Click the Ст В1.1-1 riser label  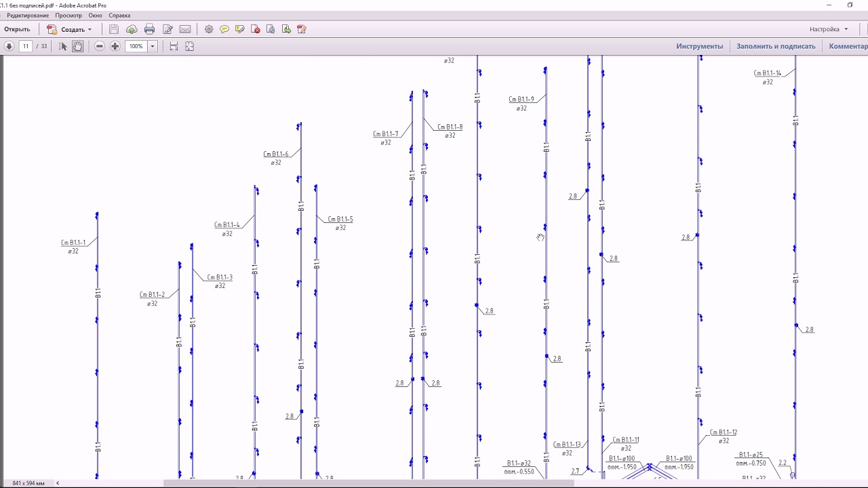coord(73,243)
